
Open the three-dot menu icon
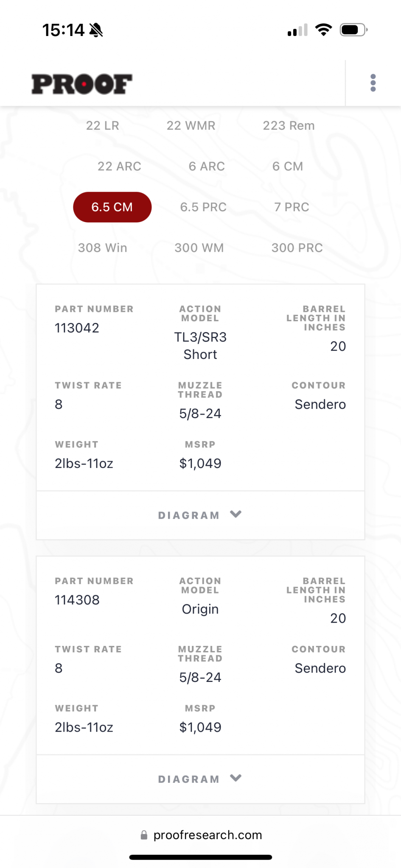373,83
